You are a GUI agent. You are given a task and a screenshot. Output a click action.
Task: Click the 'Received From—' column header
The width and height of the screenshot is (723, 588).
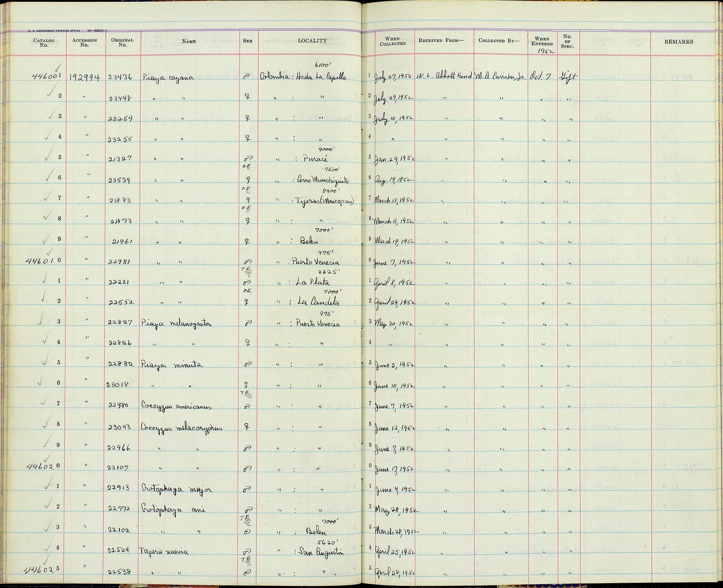[441, 41]
